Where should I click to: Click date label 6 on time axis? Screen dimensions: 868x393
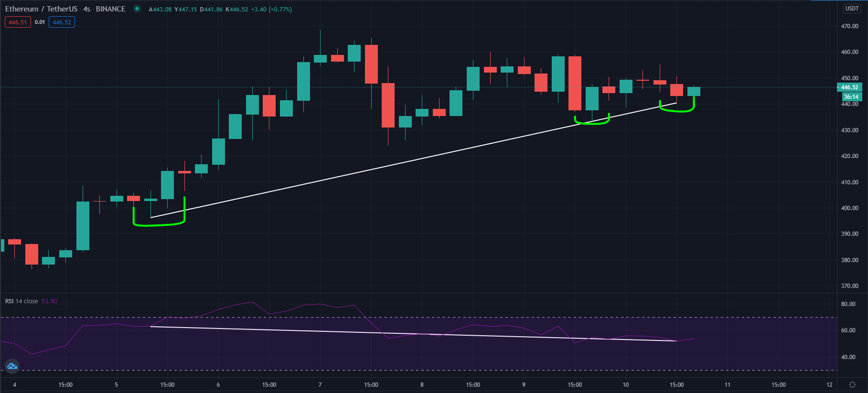(218, 384)
